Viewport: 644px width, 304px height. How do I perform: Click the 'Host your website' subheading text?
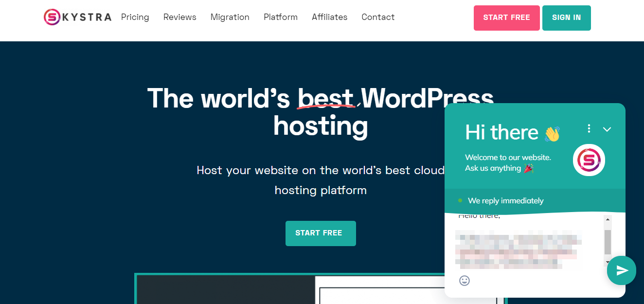click(x=321, y=180)
